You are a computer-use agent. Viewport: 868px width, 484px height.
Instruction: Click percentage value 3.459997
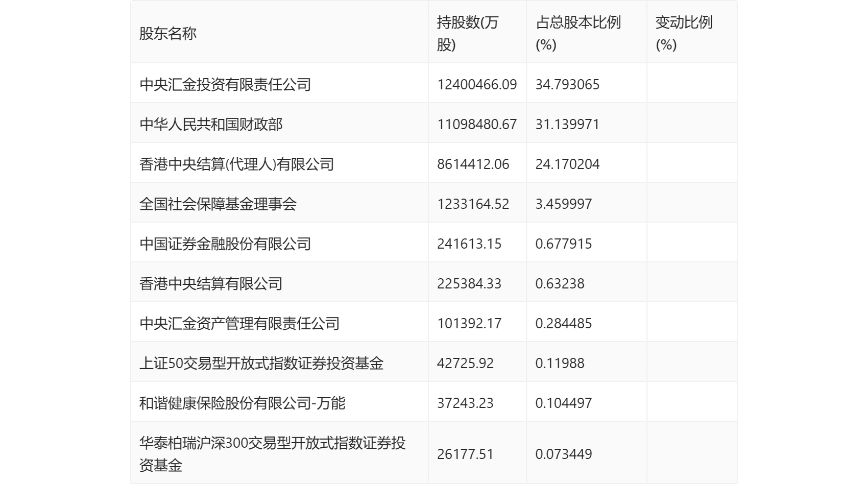[x=564, y=204]
